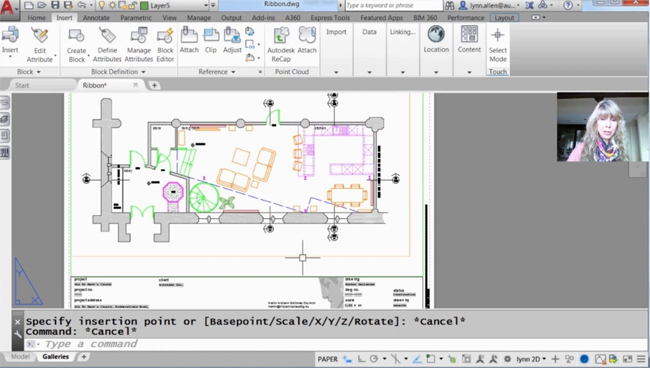Close the Ribbon* drawing tab
Screen dimensions: 650x368
point(136,85)
